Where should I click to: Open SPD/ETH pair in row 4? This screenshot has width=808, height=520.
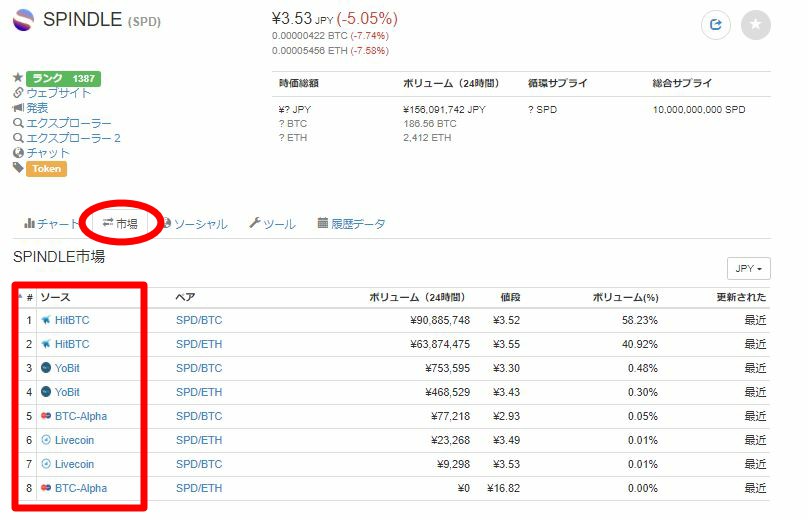click(x=199, y=392)
